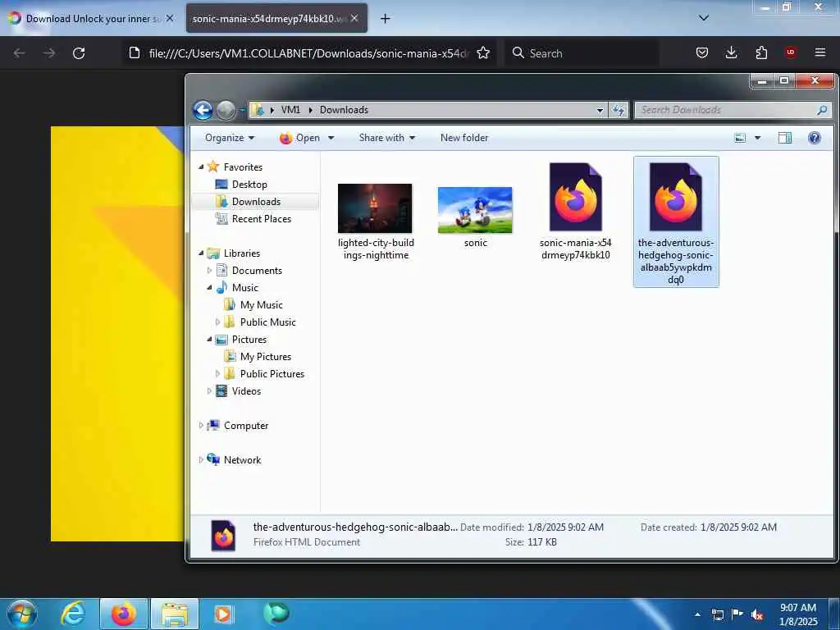Expand the Documents library
The height and width of the screenshot is (630, 840).
(x=209, y=271)
